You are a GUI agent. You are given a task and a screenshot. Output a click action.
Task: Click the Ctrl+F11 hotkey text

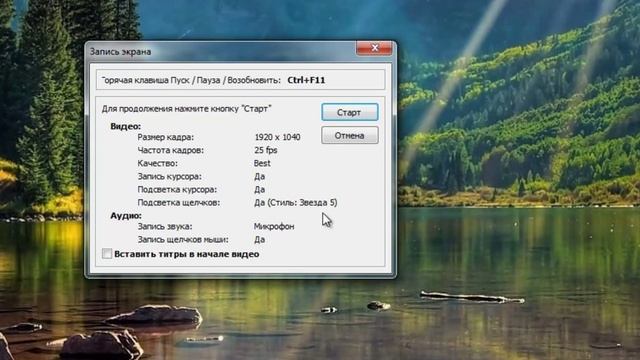tap(306, 80)
